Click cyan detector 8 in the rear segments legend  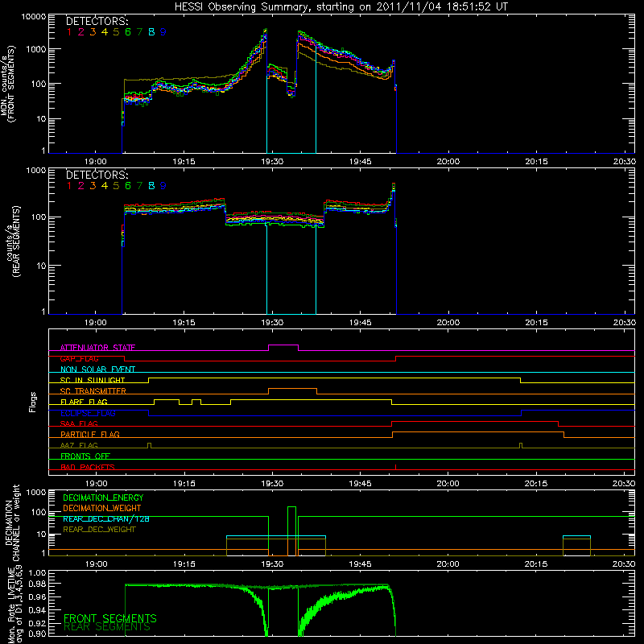pos(151,186)
